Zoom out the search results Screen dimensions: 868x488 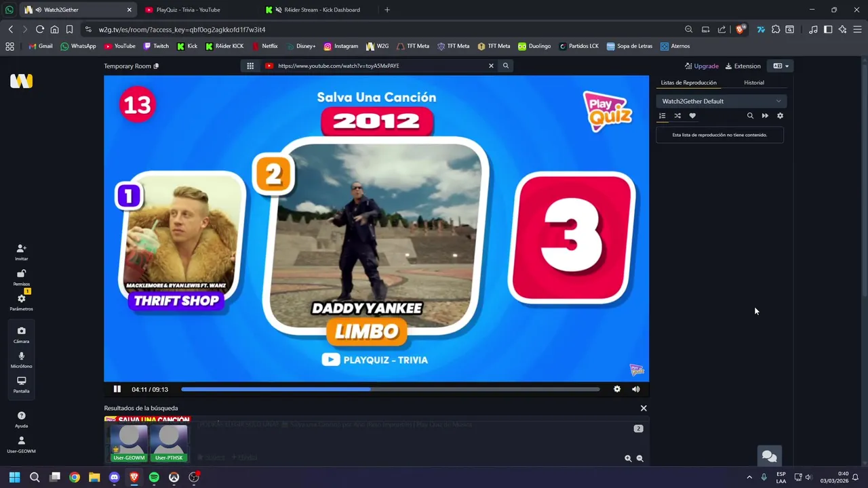639,458
